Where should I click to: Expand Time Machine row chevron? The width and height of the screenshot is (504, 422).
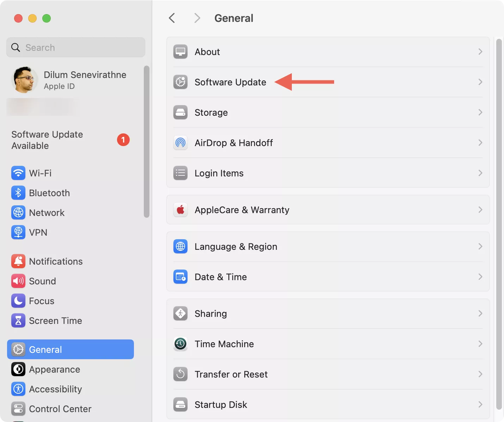click(480, 344)
